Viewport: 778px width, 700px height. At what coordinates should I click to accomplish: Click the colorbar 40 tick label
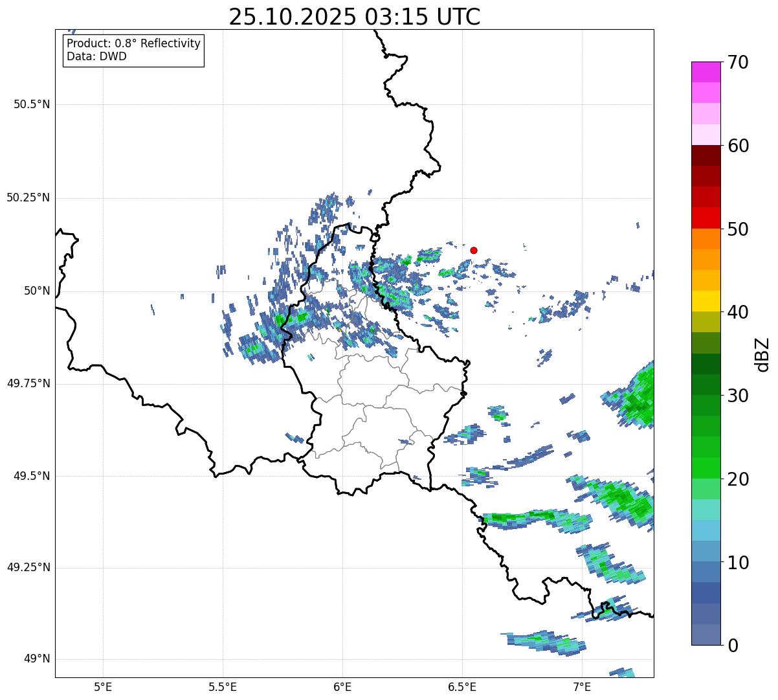click(x=738, y=312)
